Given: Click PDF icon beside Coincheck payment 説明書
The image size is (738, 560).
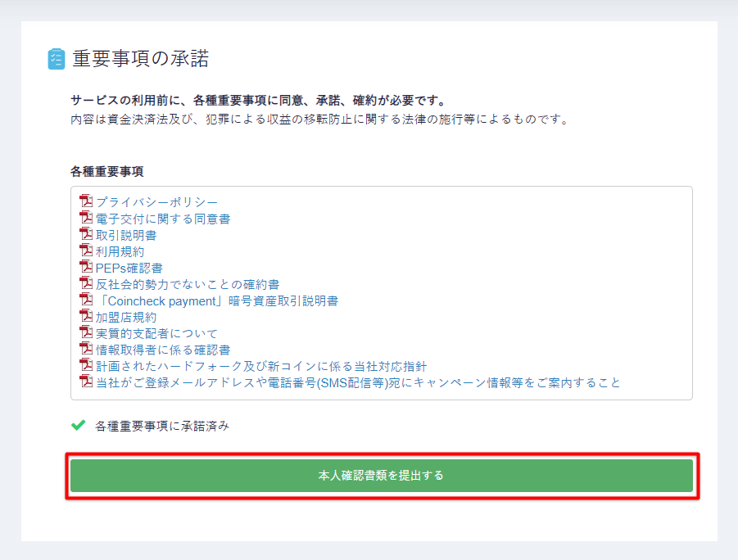Looking at the screenshot, I should pos(86,300).
